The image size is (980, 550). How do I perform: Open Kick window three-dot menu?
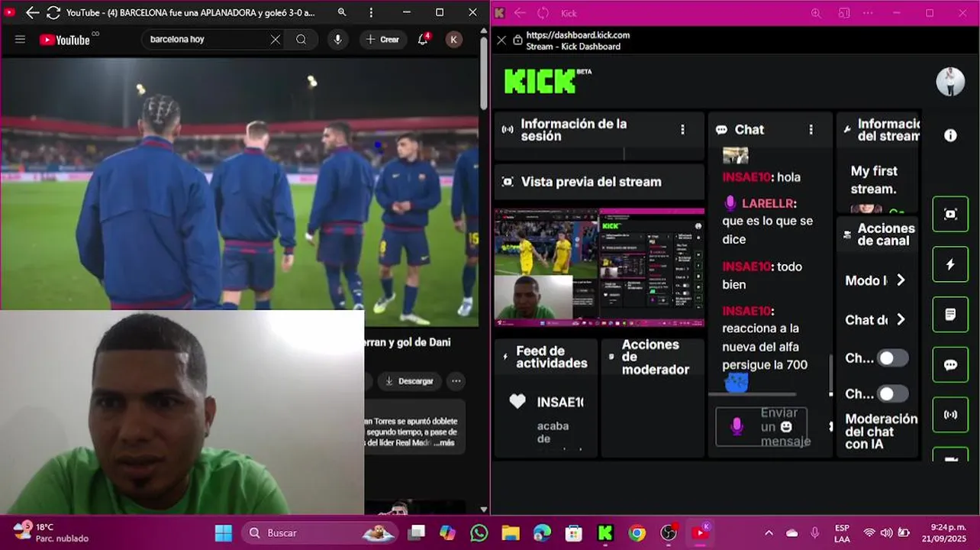point(869,13)
